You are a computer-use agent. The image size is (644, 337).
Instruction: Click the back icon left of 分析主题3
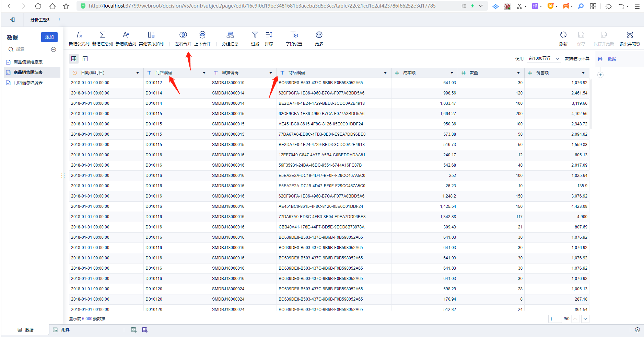point(13,20)
